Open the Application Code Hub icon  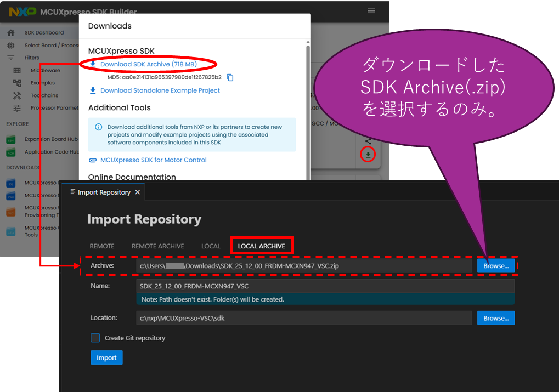(x=10, y=152)
